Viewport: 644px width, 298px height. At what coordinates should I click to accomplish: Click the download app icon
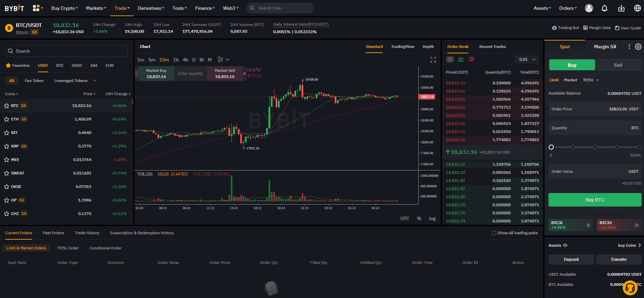[621, 8]
